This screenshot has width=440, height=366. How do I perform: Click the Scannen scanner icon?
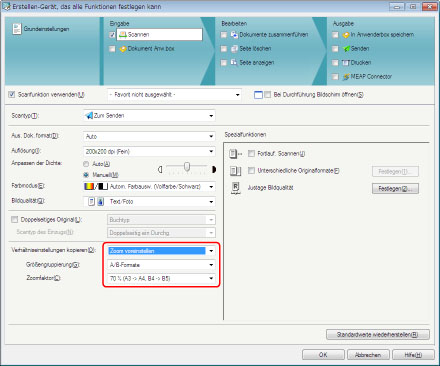pos(123,34)
